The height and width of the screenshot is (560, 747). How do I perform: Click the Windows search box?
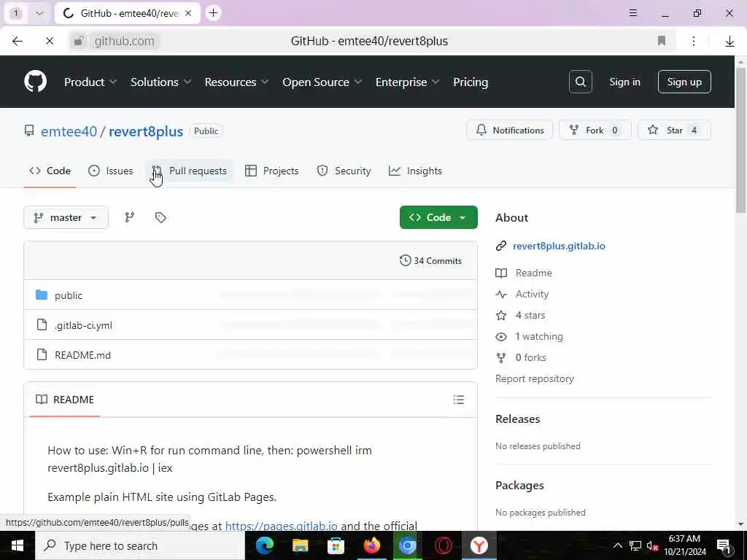click(140, 545)
